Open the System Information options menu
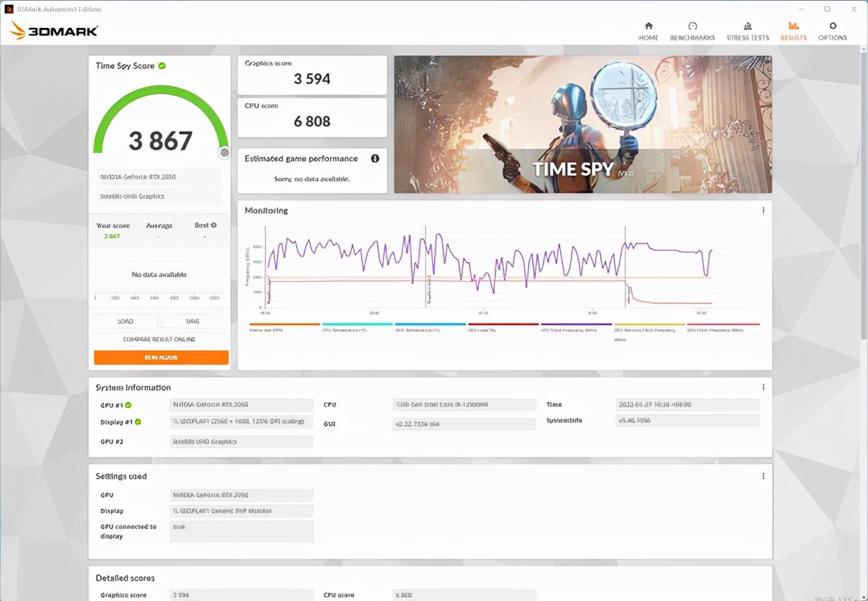This screenshot has width=868, height=601. point(763,387)
